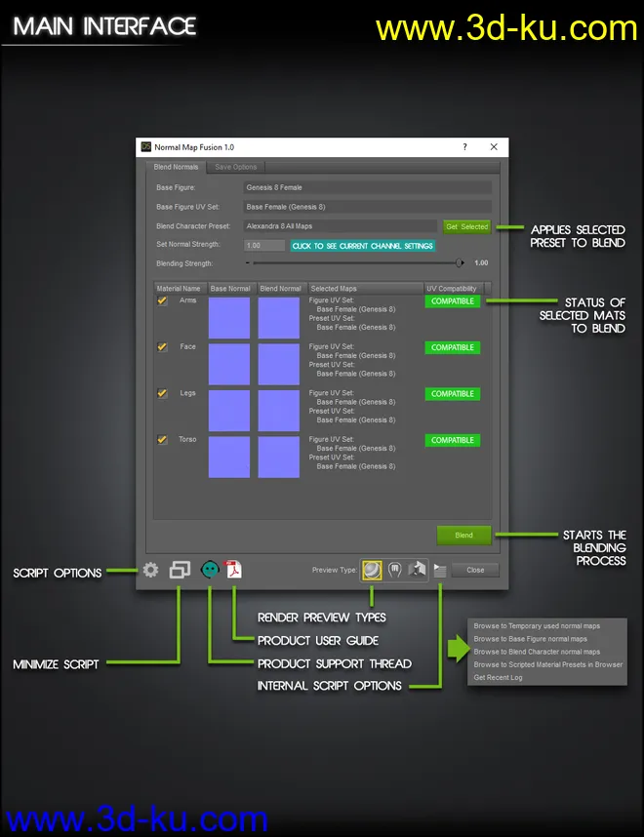Screen dimensions: 644x837
Task: Select the first sphere render preview type
Action: (x=372, y=570)
